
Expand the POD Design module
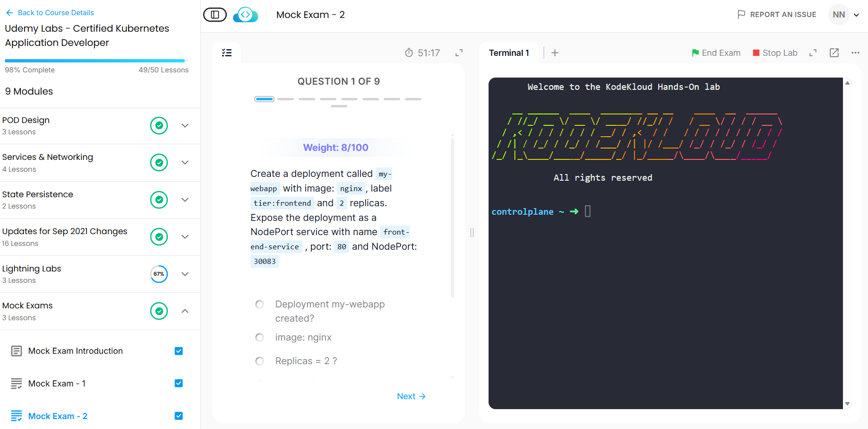pyautogui.click(x=185, y=126)
